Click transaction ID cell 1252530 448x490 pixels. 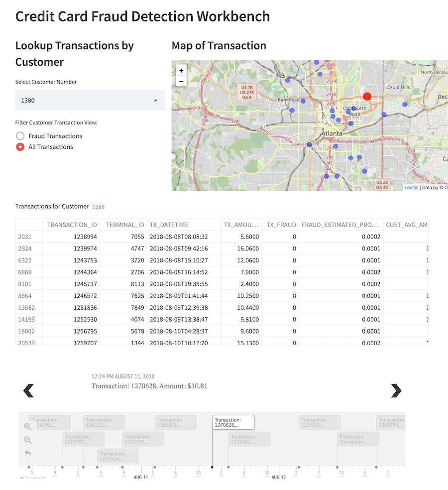[x=71, y=320]
